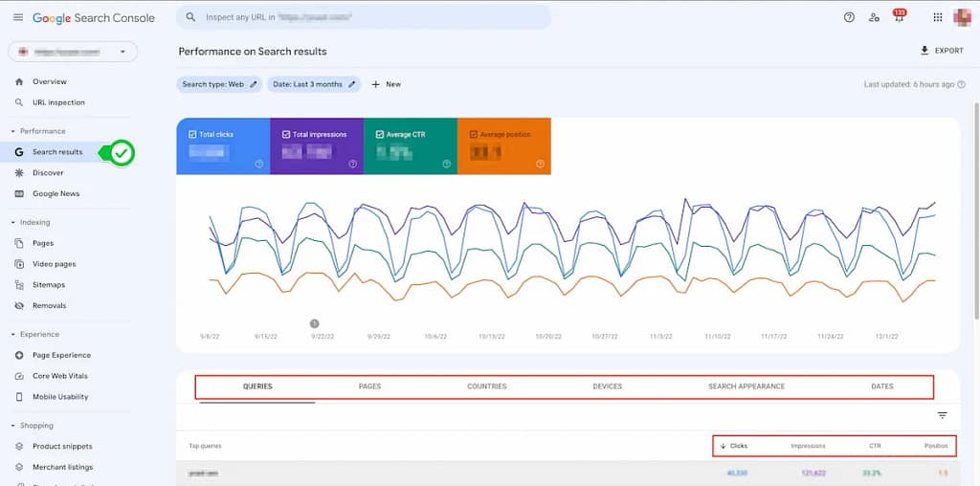This screenshot has width=980, height=486.
Task: Open notifications bell icon
Action: [x=898, y=18]
